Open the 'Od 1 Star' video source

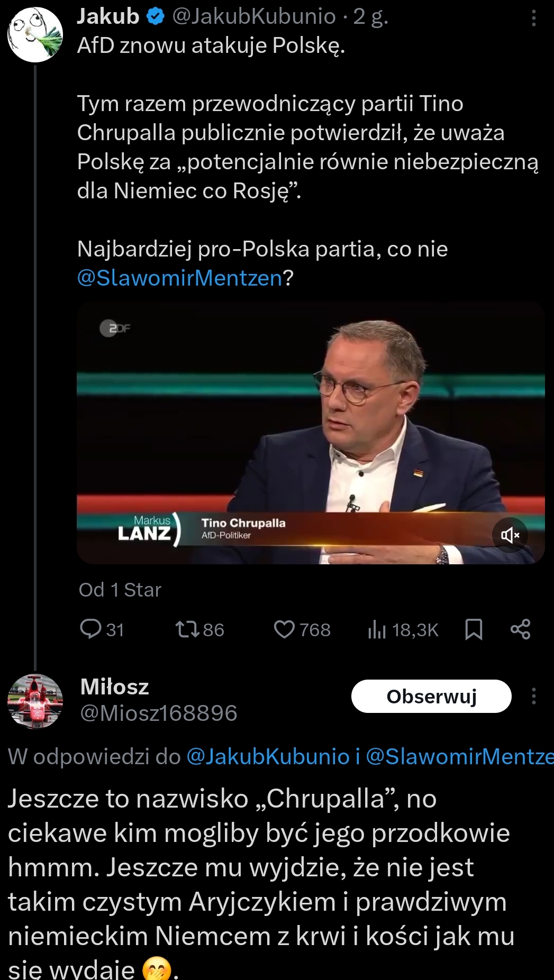[120, 590]
